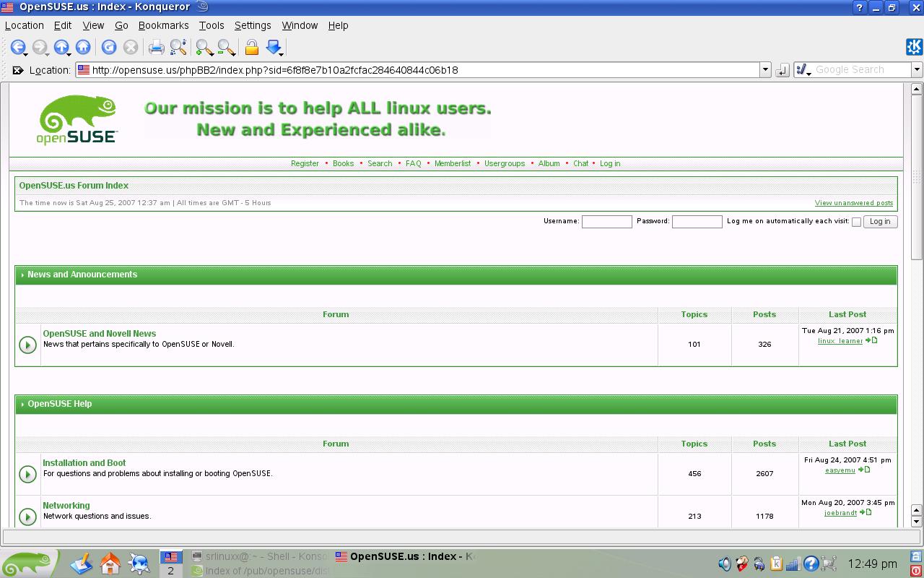924x578 pixels.
Task: Click the Chat link in the navigation bar
Action: click(581, 163)
